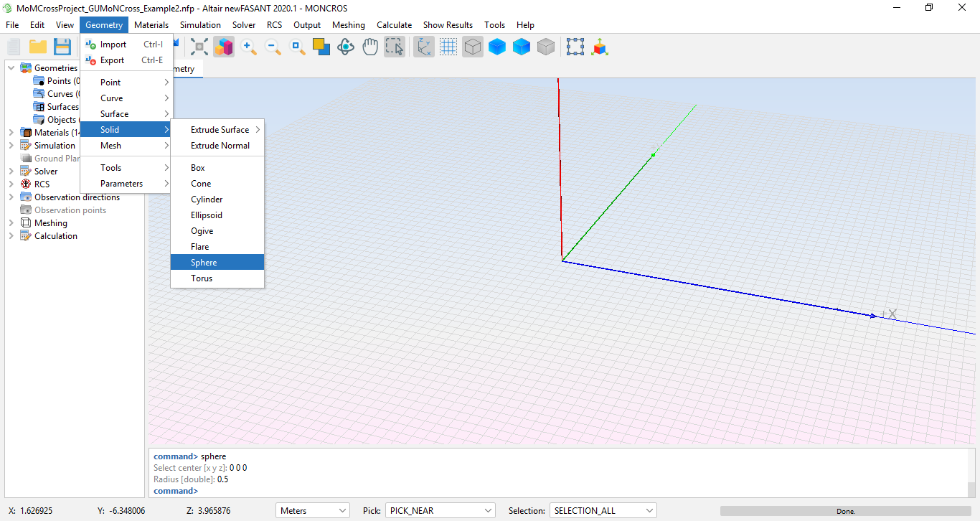The height and width of the screenshot is (521, 980).
Task: Choose Sphere from the Solid submenu
Action: coord(204,263)
